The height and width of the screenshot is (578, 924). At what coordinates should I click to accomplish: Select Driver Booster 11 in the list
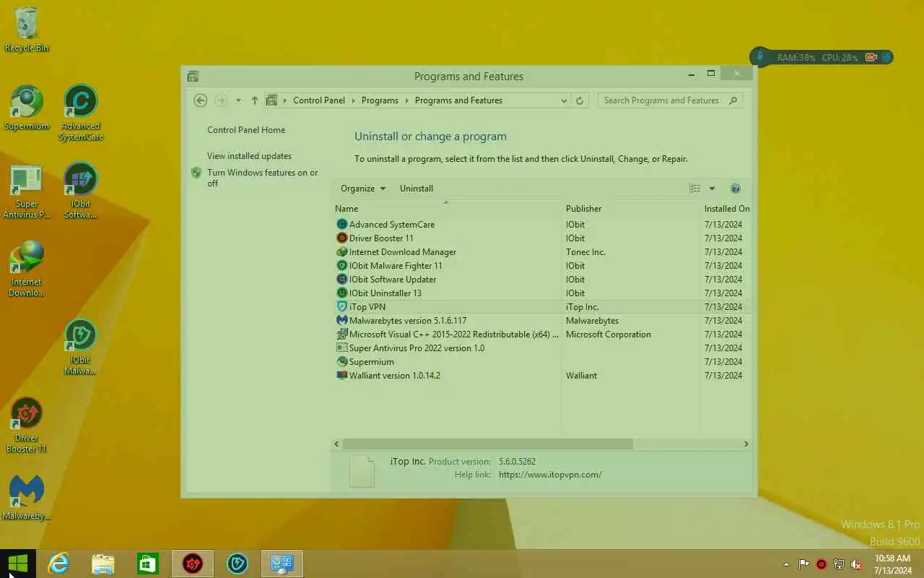coord(541,238)
